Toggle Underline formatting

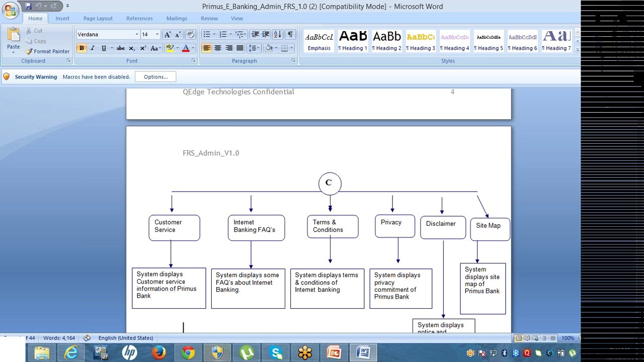point(104,48)
